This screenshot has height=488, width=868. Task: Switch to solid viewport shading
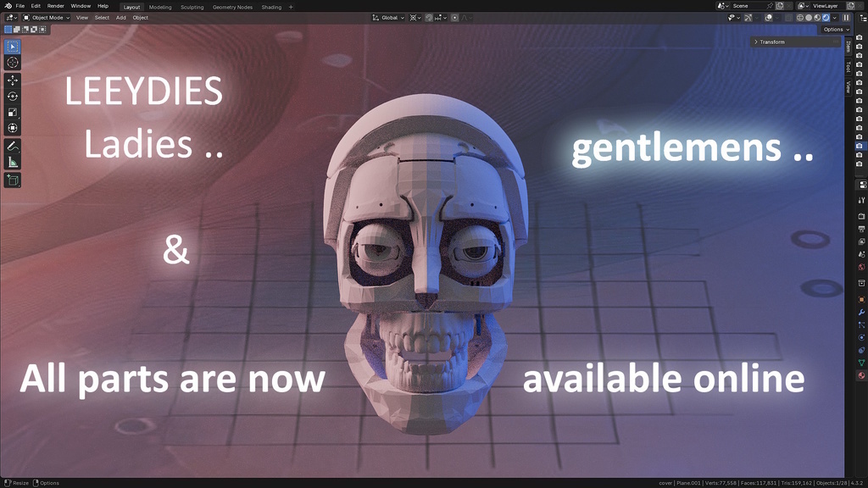click(x=809, y=18)
